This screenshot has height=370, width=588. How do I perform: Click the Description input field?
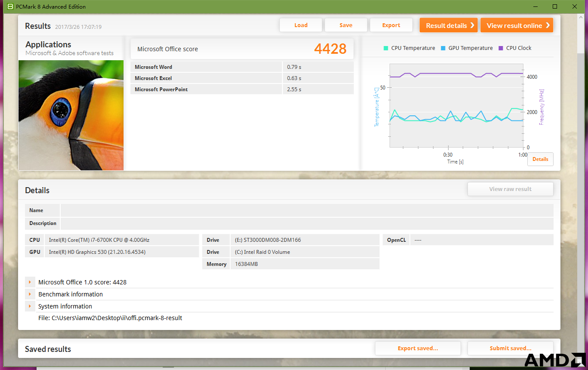coord(307,223)
